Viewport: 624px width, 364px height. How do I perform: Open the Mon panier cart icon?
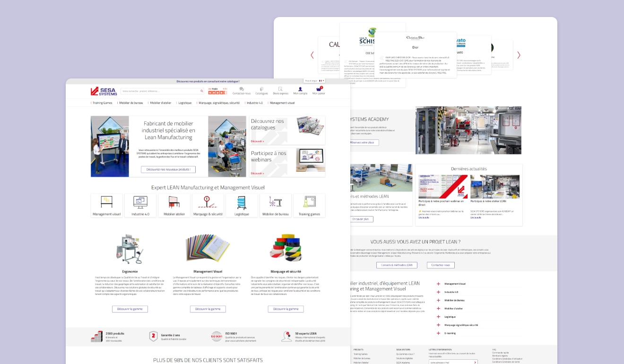(x=319, y=89)
